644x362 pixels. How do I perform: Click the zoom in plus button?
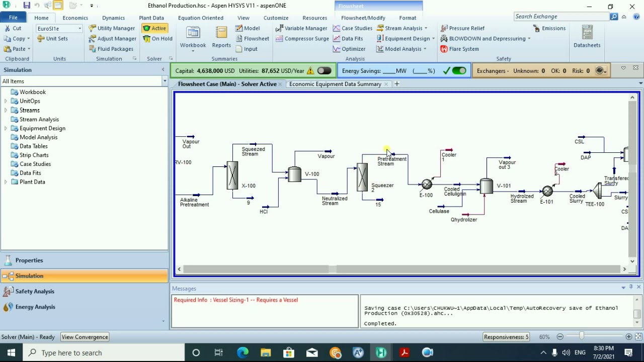tap(629, 337)
